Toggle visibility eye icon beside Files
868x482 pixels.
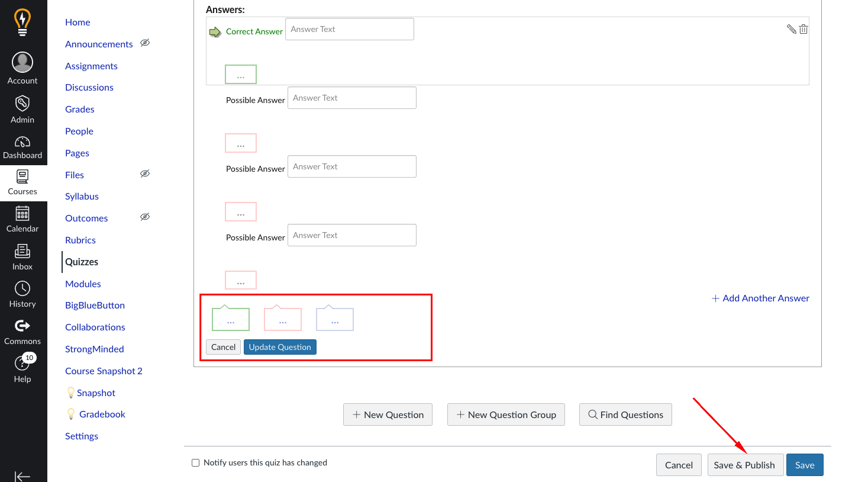pyautogui.click(x=145, y=174)
